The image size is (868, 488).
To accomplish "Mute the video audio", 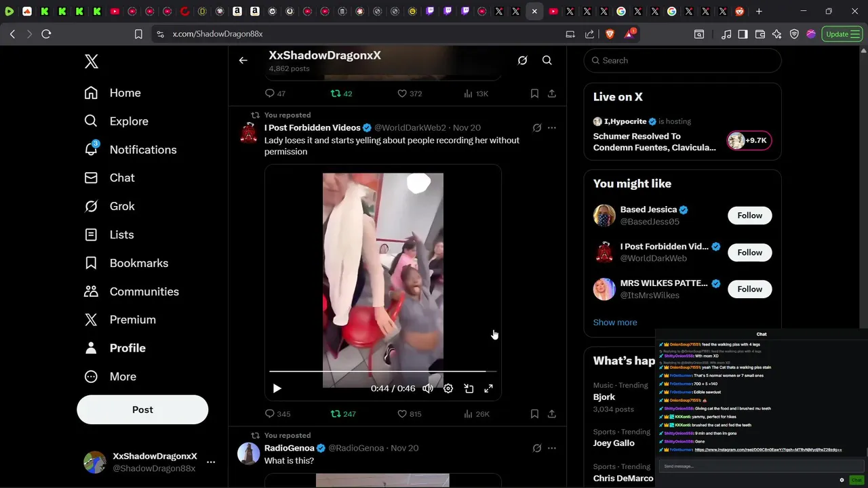I will [x=428, y=388].
